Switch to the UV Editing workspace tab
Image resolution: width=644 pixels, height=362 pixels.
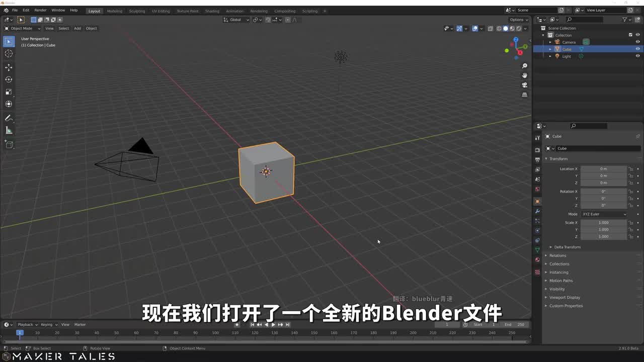[x=160, y=11]
